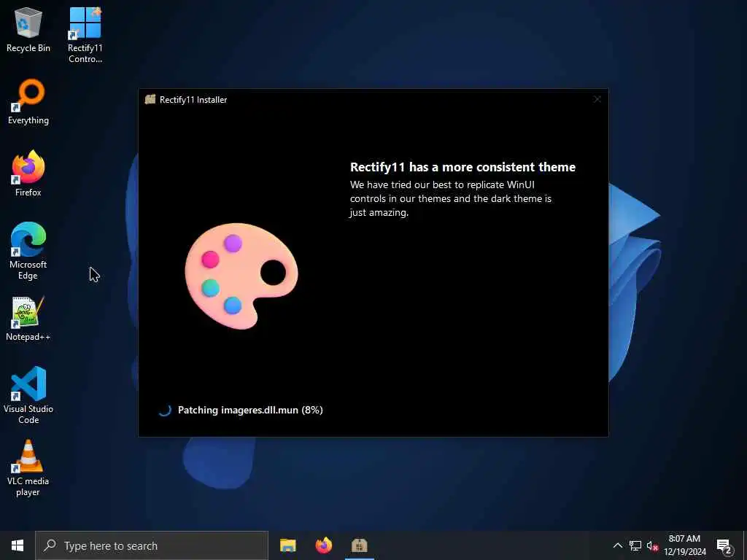Open Firefox from the taskbar

coord(323,545)
